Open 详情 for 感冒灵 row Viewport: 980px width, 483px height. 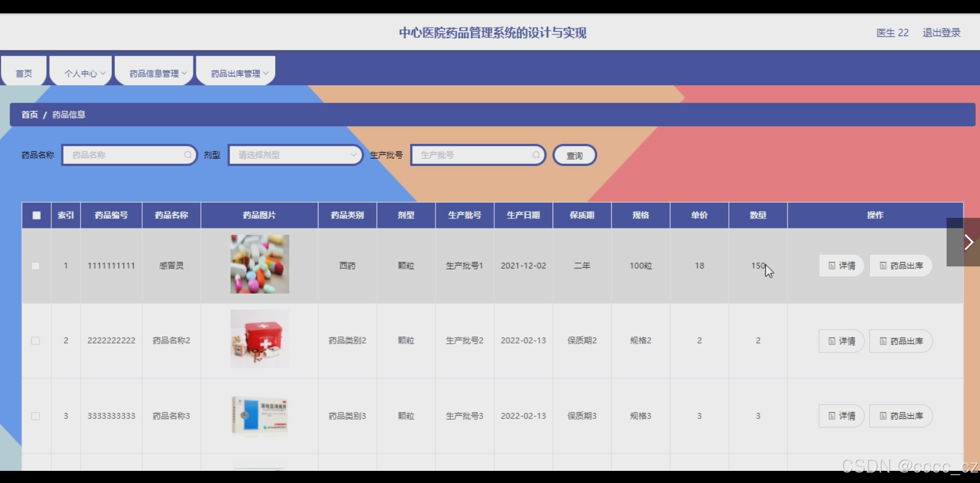tap(841, 266)
